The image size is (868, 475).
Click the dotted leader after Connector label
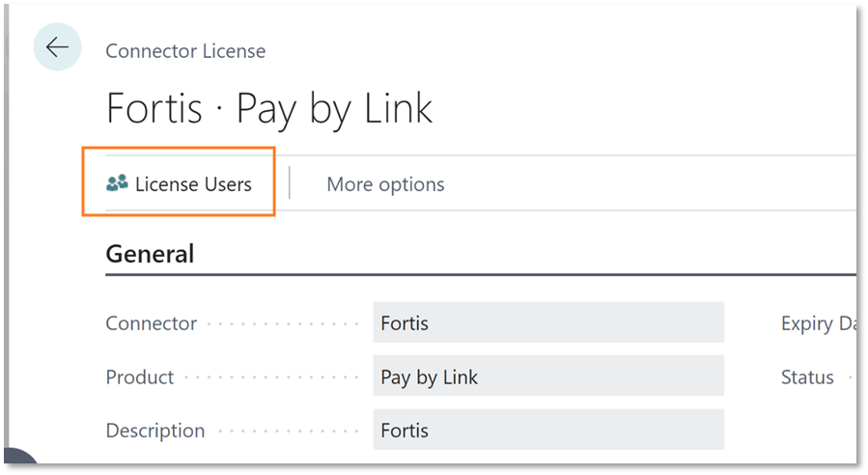[282, 323]
